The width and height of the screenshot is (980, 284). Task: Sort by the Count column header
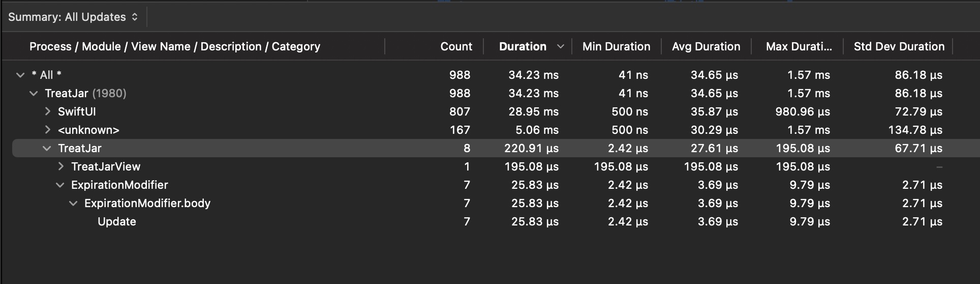(456, 46)
